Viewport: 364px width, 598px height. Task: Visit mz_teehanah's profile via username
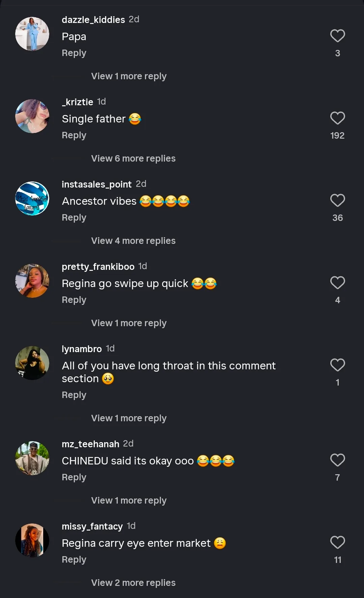pyautogui.click(x=90, y=444)
